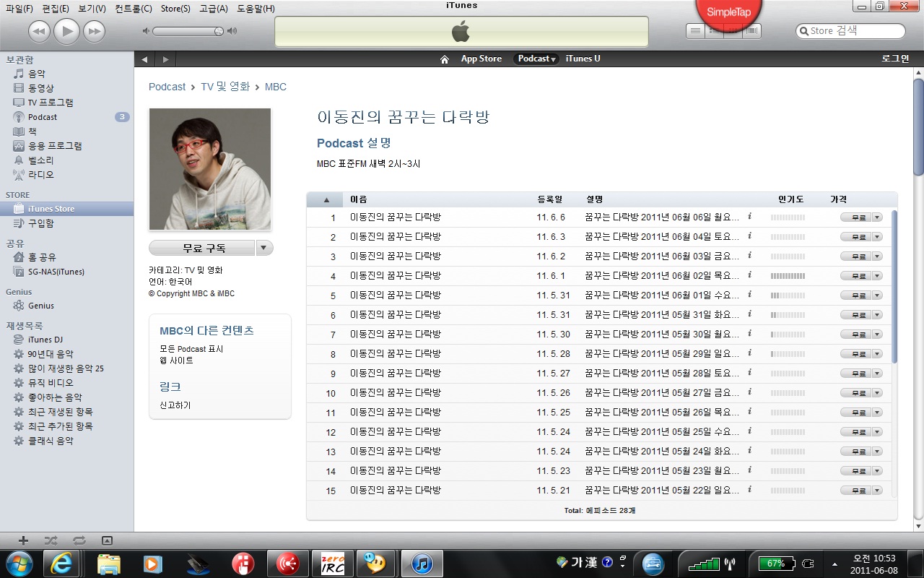Go forward with store forward arrow
The image size is (924, 578).
click(x=165, y=59)
